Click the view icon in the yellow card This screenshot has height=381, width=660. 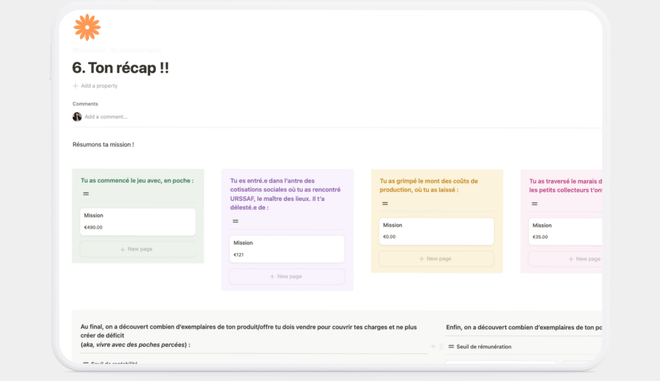tap(385, 203)
